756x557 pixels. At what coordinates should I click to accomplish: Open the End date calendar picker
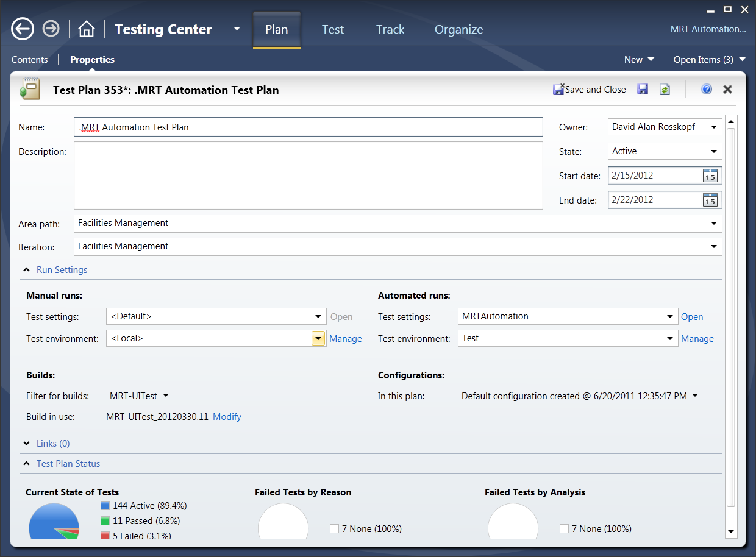click(x=710, y=200)
